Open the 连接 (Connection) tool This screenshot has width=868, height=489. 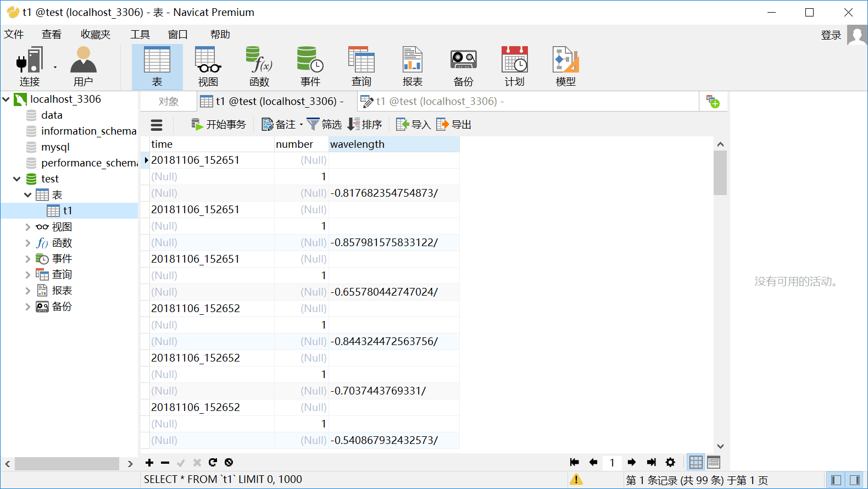(x=30, y=66)
